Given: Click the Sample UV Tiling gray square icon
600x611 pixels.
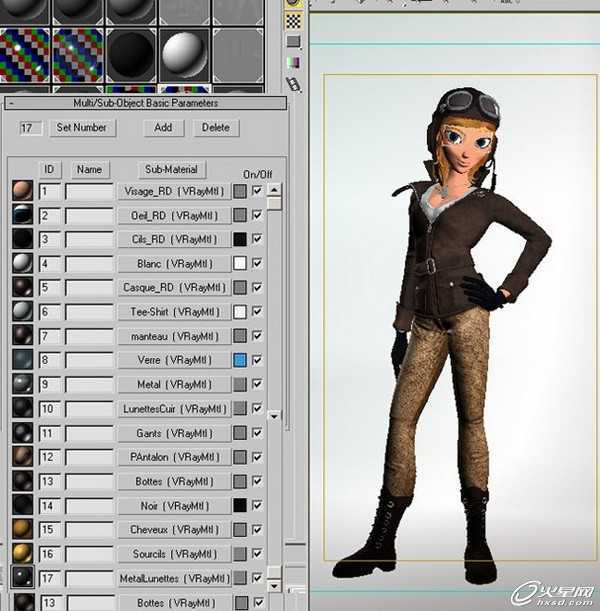Looking at the screenshot, I should (x=293, y=41).
